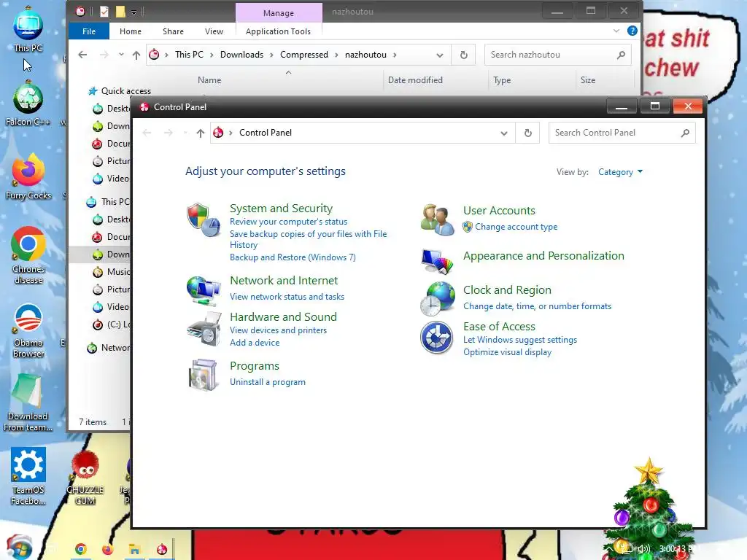Sort by the Name column header
This screenshot has height=560, width=747.
pyautogui.click(x=209, y=80)
